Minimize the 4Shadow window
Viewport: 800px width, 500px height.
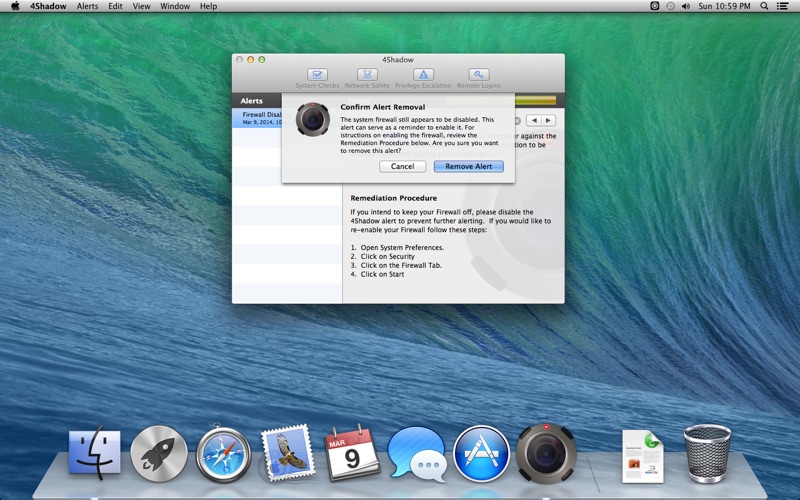coord(251,60)
